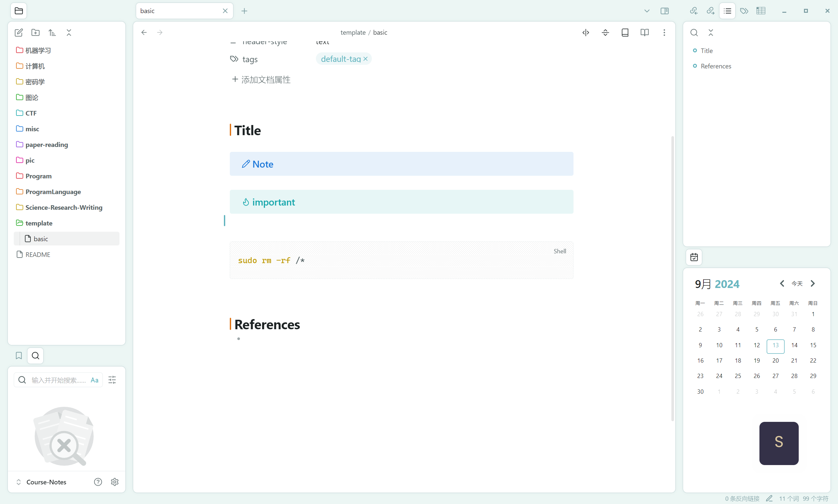Open the settings gear icon

(115, 482)
